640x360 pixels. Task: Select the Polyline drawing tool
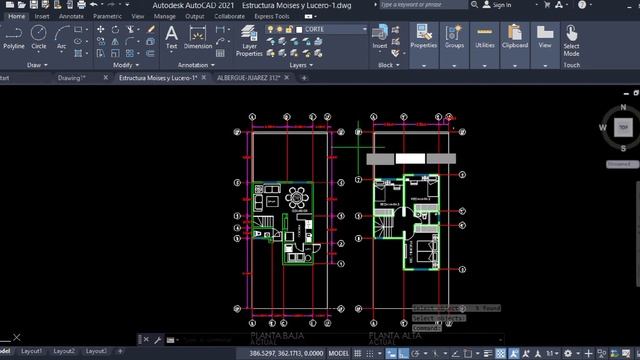[x=14, y=37]
